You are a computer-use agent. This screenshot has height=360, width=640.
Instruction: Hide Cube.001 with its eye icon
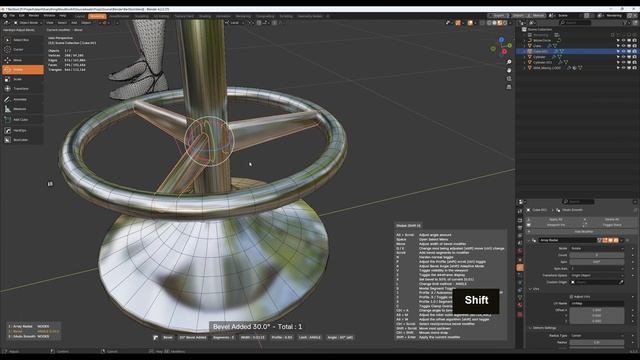[x=623, y=51]
